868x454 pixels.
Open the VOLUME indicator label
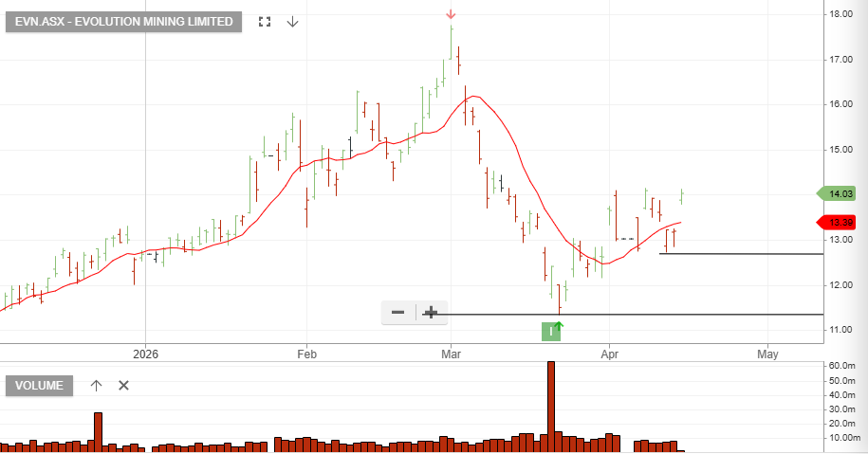tap(40, 385)
